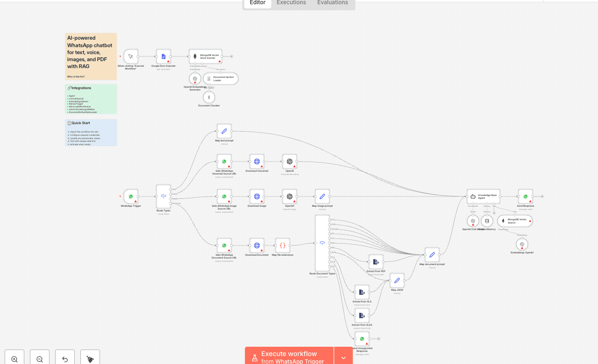Image resolution: width=598 pixels, height=364 pixels.
Task: Open the Execute workflow trigger dropdown arrow
Action: pyautogui.click(x=343, y=357)
